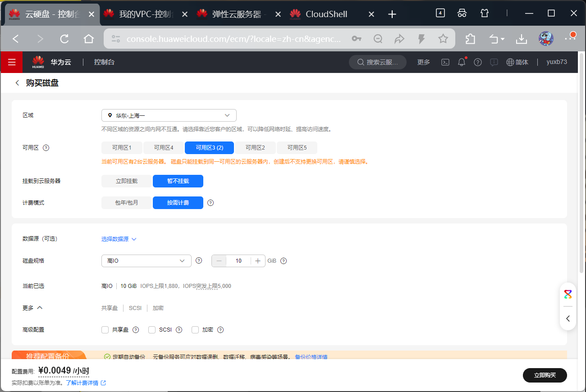Show help icon next to GiB unit
Screen dimensions: 586x392
[284, 261]
